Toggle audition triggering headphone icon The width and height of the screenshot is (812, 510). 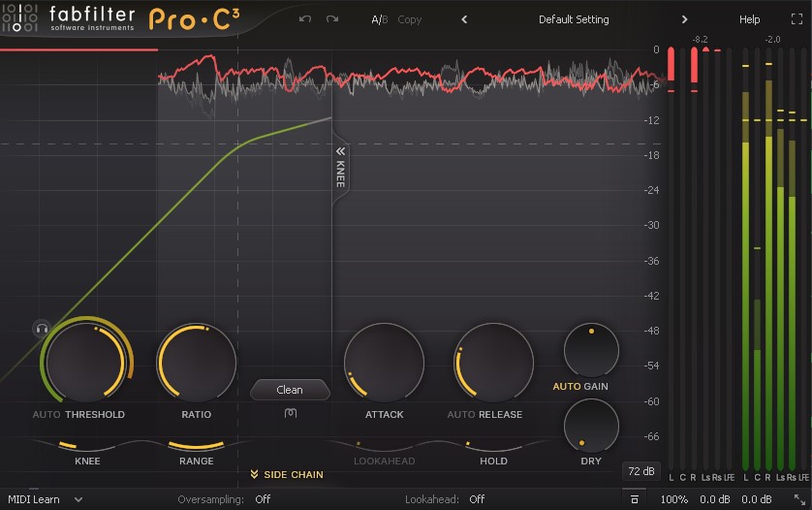click(42, 329)
